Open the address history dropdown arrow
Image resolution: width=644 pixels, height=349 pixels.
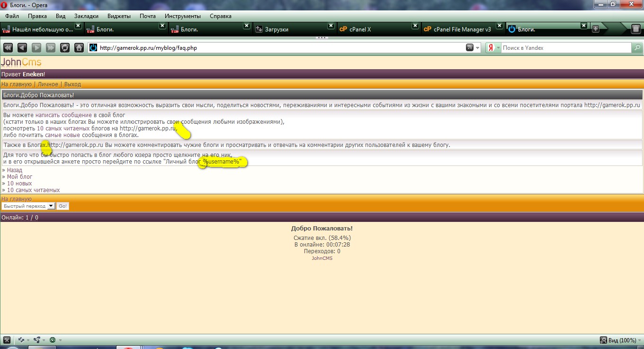pyautogui.click(x=477, y=47)
